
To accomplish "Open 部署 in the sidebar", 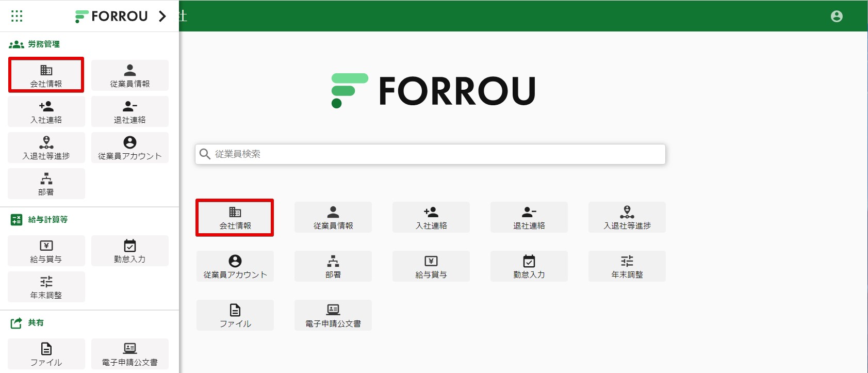I will tap(46, 184).
